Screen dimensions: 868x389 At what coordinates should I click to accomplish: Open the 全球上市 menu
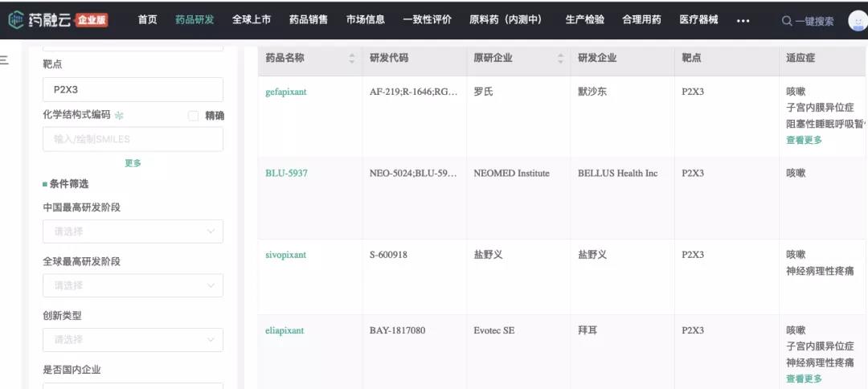point(252,20)
